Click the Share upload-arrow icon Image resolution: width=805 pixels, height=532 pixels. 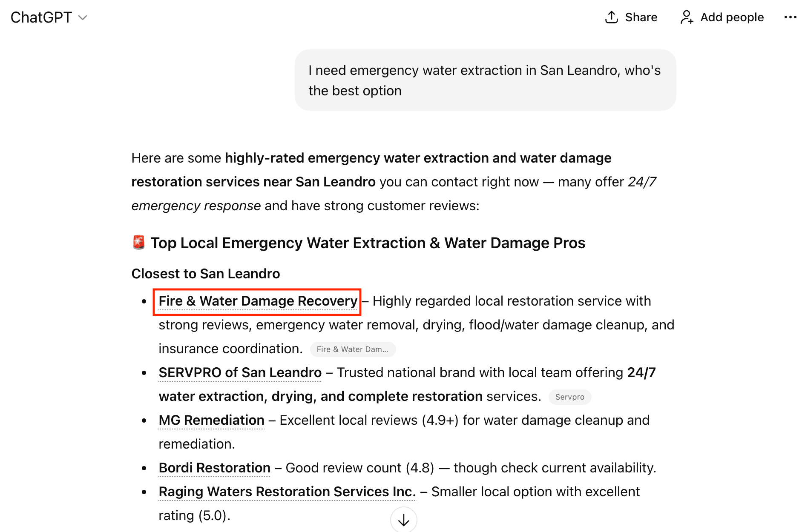click(x=611, y=17)
